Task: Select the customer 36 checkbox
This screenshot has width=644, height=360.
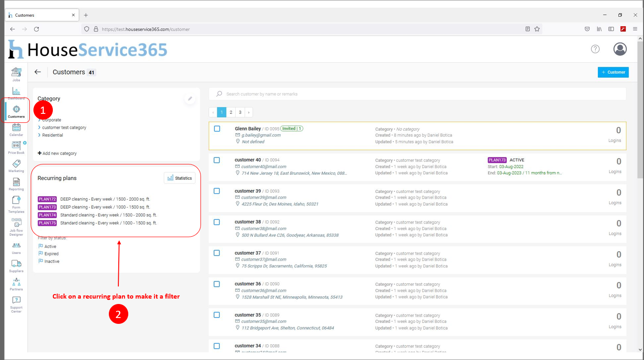Action: pyautogui.click(x=217, y=284)
